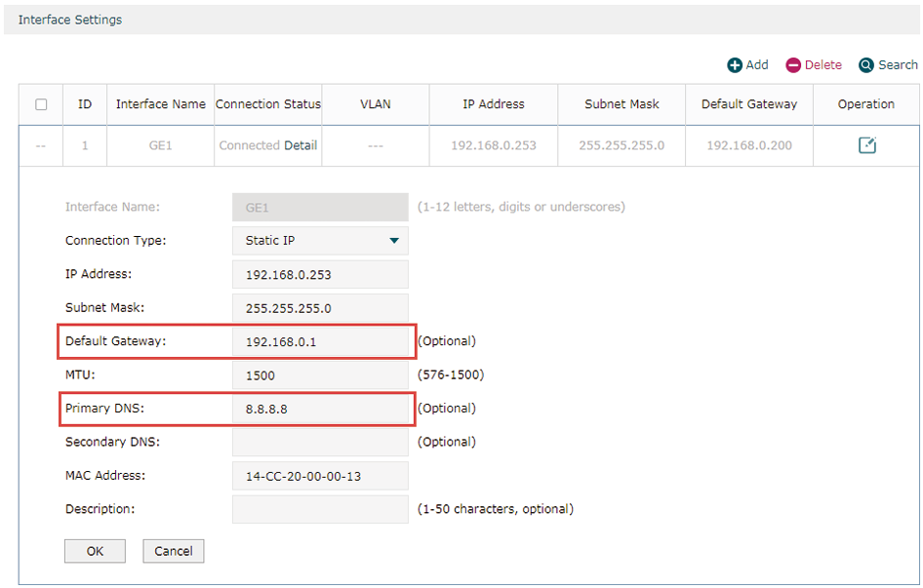The width and height of the screenshot is (923, 588).
Task: Click the IP Address input field
Action: pyautogui.click(x=320, y=274)
